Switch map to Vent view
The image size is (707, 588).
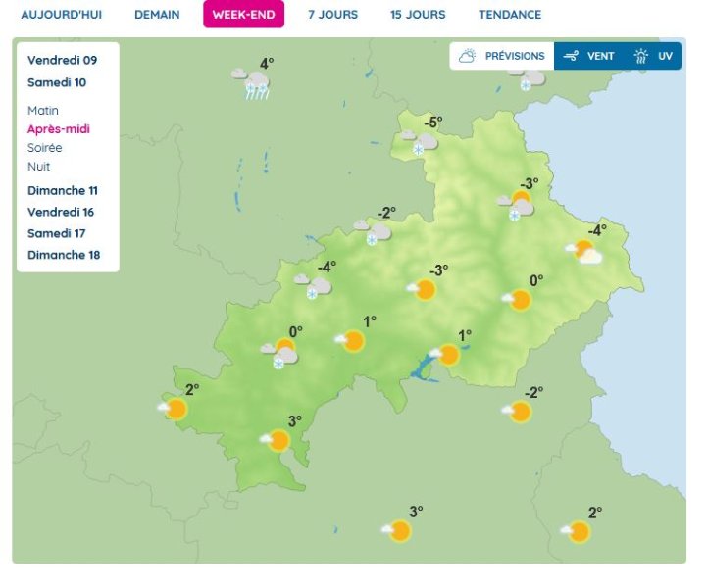(x=589, y=56)
